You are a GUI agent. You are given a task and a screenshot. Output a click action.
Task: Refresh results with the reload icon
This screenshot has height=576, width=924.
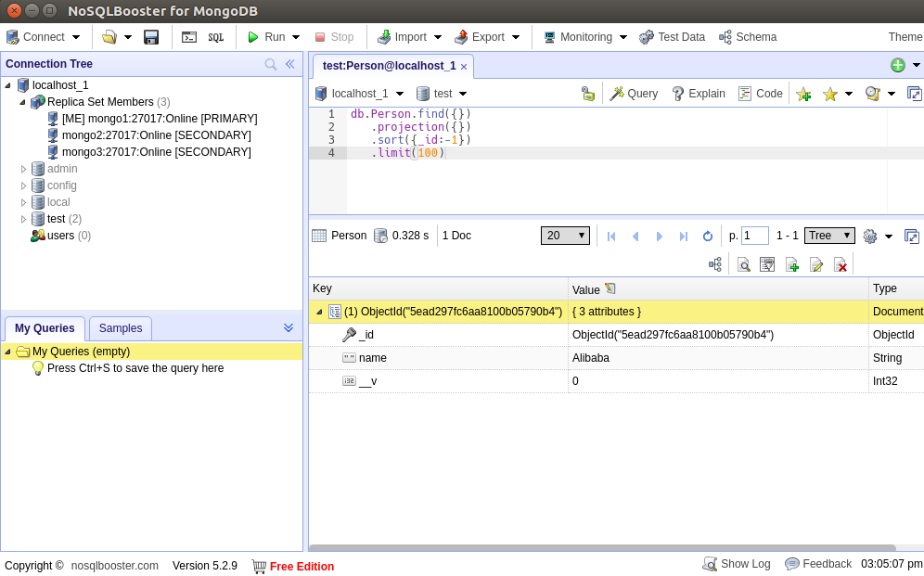click(x=708, y=237)
